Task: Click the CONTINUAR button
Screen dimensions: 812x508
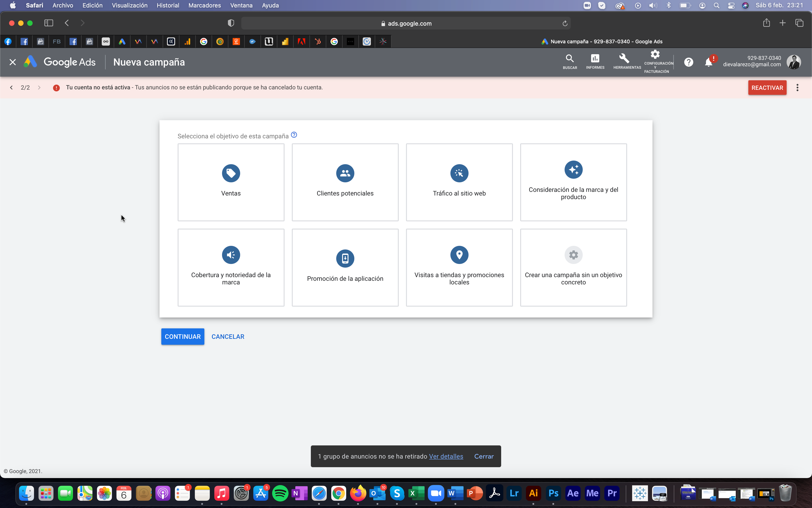Action: (183, 336)
